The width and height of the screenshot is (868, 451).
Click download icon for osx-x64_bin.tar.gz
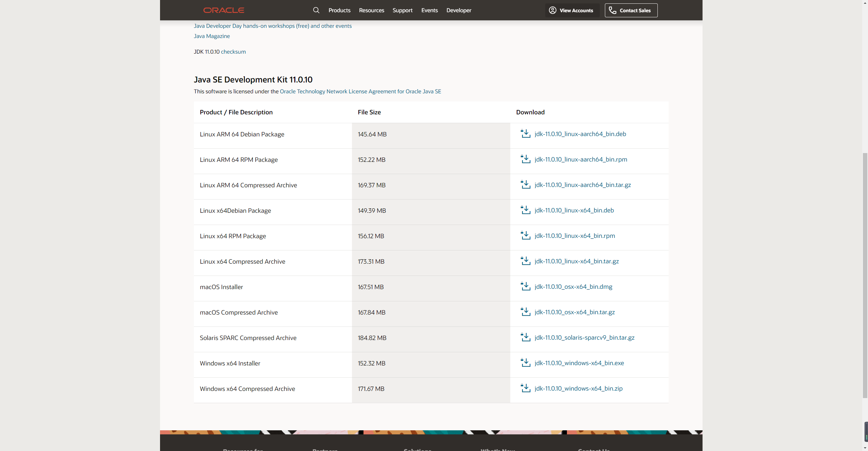pyautogui.click(x=526, y=312)
